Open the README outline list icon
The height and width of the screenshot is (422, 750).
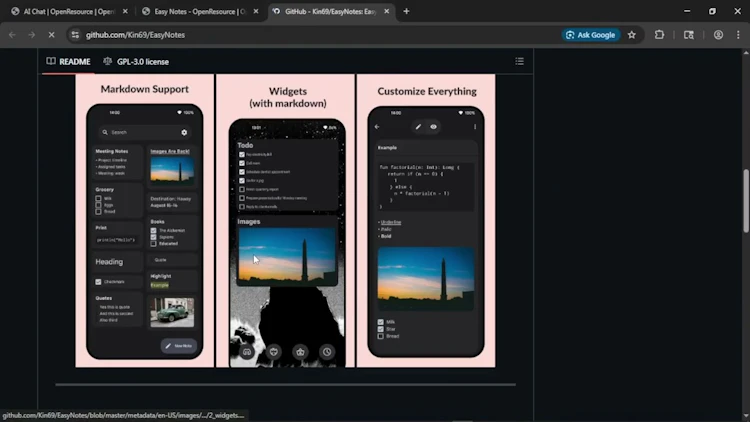[519, 61]
